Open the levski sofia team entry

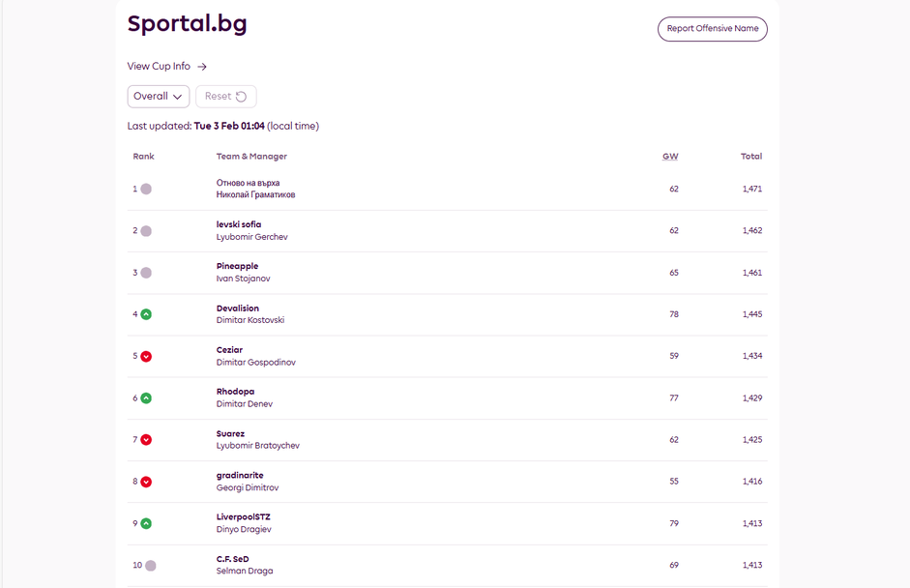click(238, 224)
